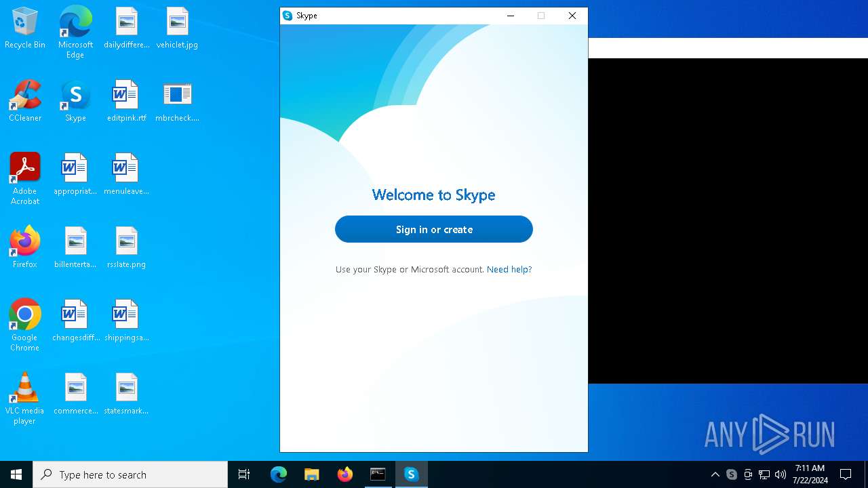Open Google Chrome desktop shortcut
The height and width of the screenshot is (488, 868).
click(x=25, y=325)
